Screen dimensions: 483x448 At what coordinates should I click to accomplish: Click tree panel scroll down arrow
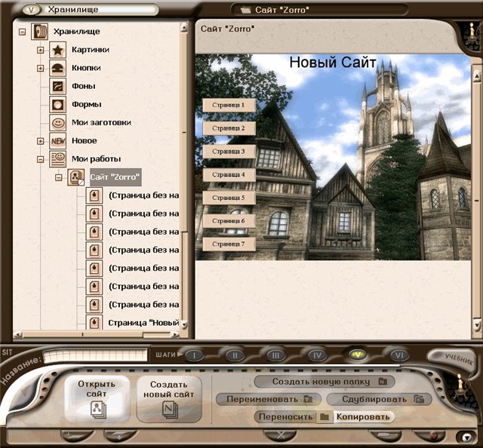click(x=184, y=324)
